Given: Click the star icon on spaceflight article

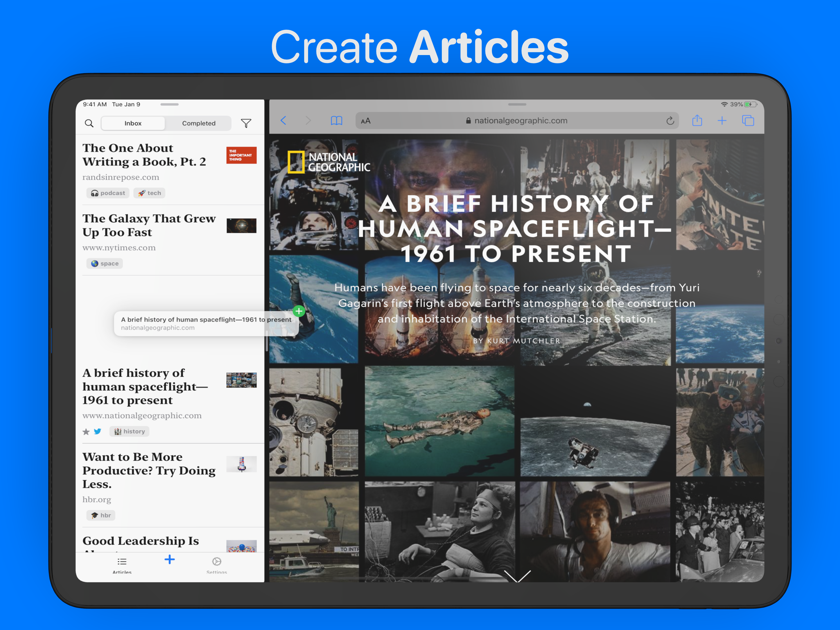Looking at the screenshot, I should click(86, 431).
